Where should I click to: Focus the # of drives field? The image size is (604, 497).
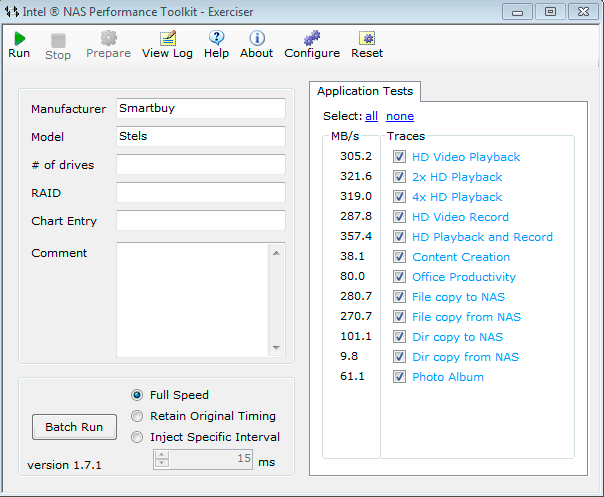tap(201, 165)
